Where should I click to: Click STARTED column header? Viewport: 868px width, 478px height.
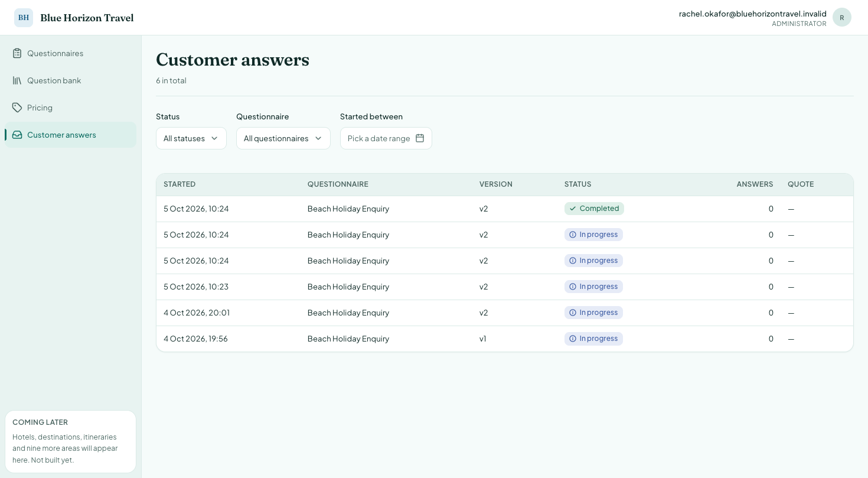[x=180, y=184]
